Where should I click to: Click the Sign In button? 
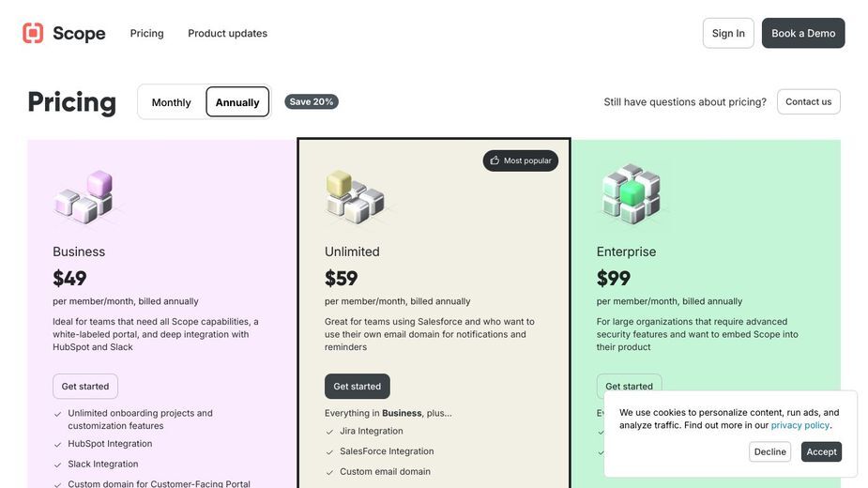(x=728, y=33)
